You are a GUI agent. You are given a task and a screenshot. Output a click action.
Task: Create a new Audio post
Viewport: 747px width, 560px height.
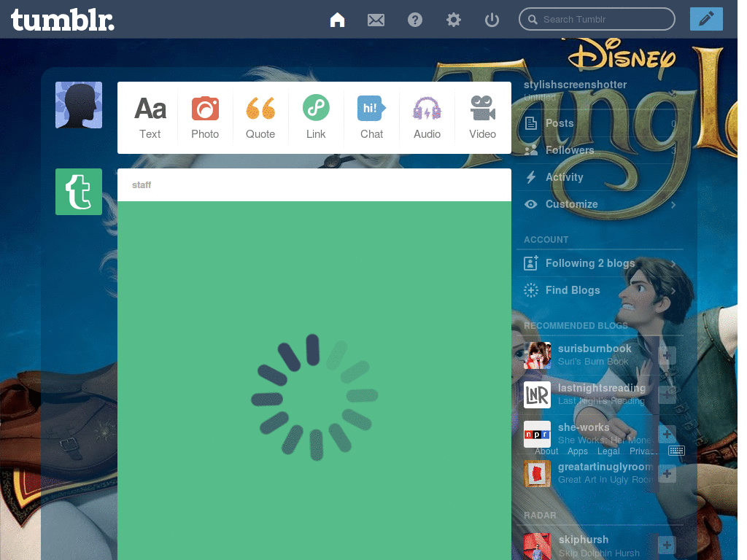click(x=427, y=117)
